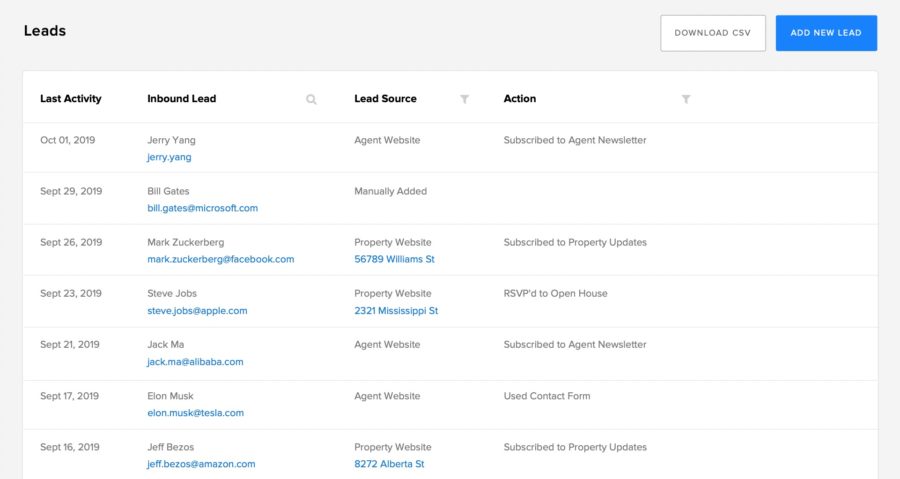Screen dimensions: 900x479
Task: Click the Inbound Lead column header
Action: click(181, 99)
